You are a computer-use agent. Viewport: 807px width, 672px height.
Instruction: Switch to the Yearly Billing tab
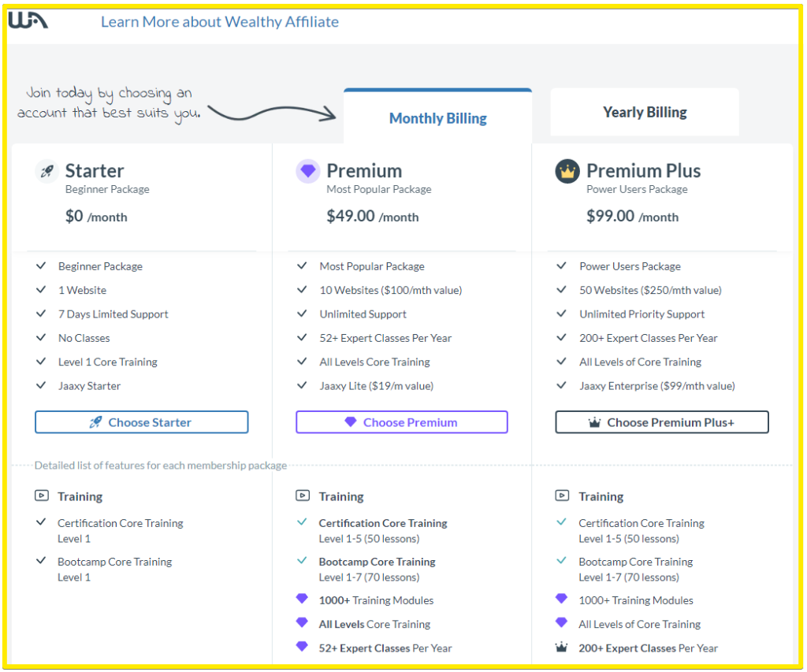[x=645, y=112]
